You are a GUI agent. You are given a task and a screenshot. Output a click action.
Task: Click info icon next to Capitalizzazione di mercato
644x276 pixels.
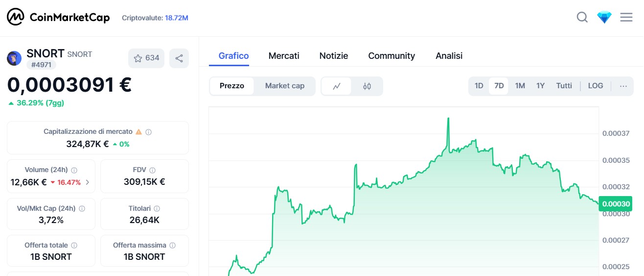click(148, 132)
